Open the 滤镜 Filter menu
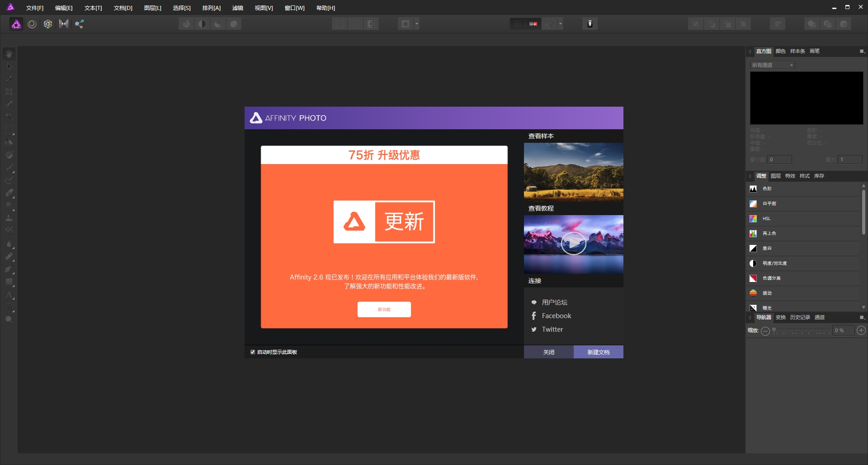 238,8
